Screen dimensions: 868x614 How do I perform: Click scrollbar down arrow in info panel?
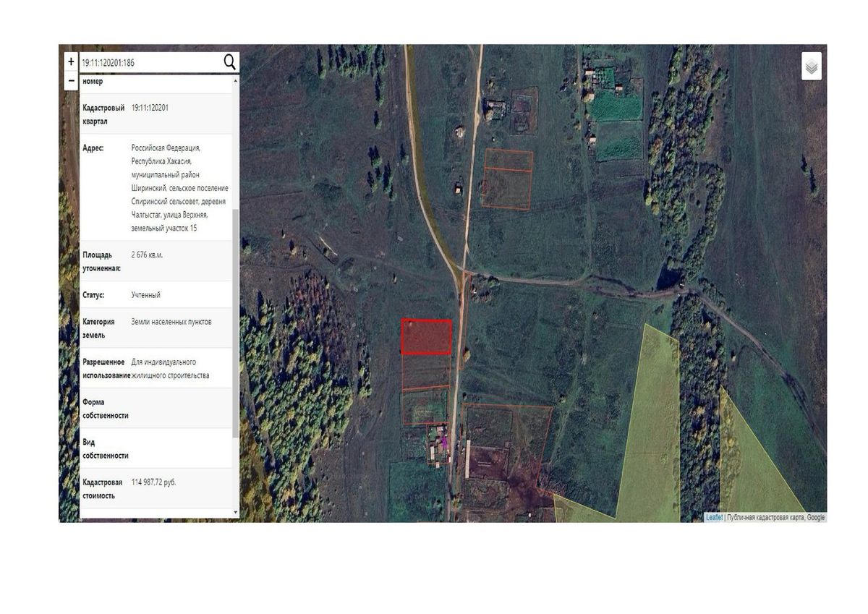[x=235, y=512]
